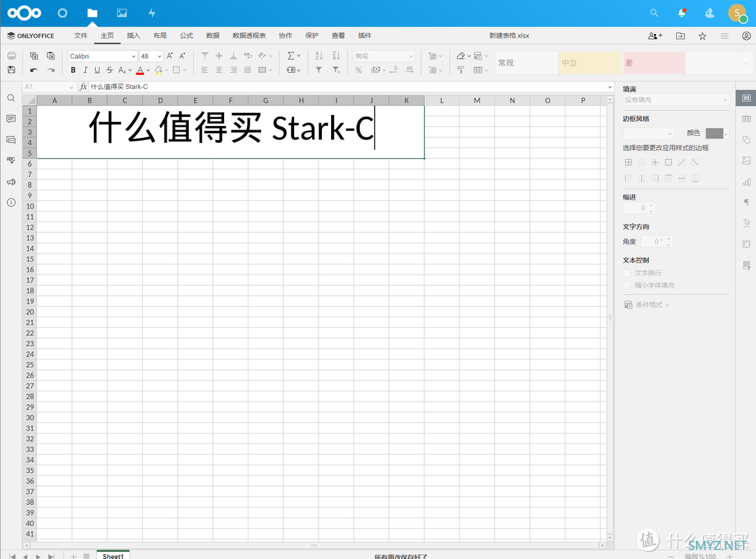Screen dimensions: 756x559
Task: Toggle underline formatting
Action: click(97, 70)
